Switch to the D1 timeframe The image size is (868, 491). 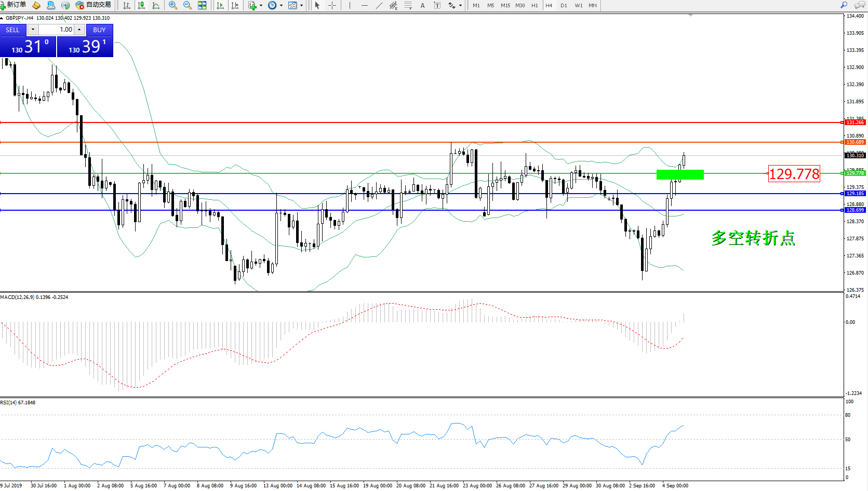click(x=564, y=5)
